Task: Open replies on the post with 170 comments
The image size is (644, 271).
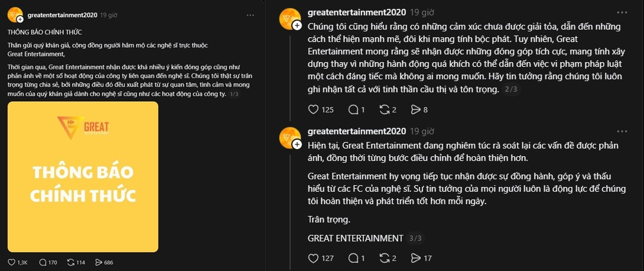Action: pyautogui.click(x=42, y=262)
